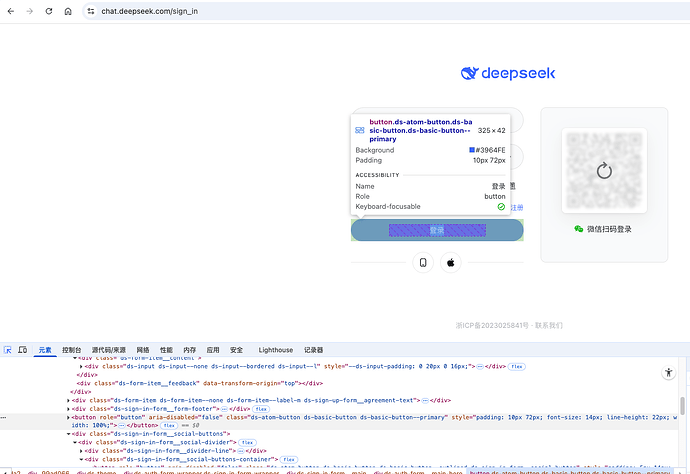Expand the selected button element node
Screen dimensions: 690x474
coord(69,417)
